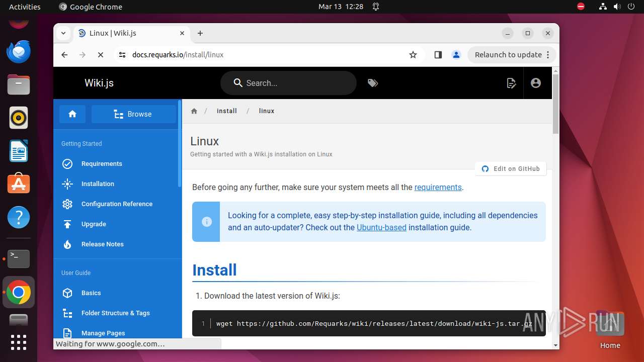
Task: Open Ubuntu Software from the dock
Action: click(19, 184)
